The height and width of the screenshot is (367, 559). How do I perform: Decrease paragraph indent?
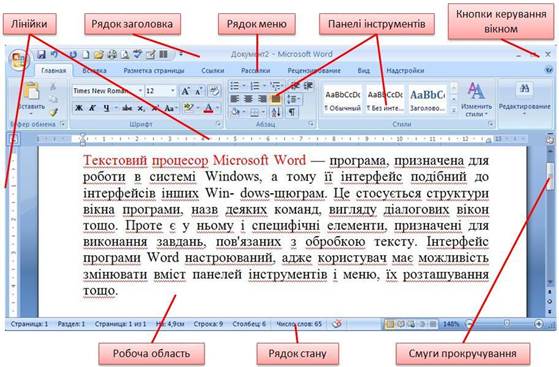tap(295, 86)
